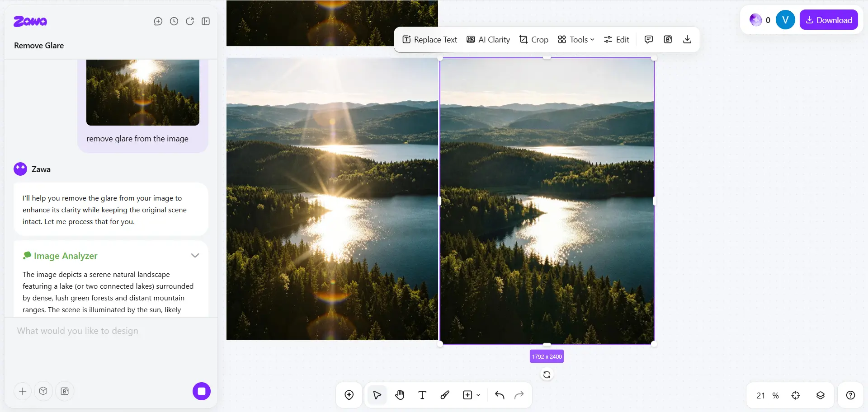Viewport: 868px width, 412px height.
Task: Choose Replace Text in image toolbar
Action: [429, 40]
